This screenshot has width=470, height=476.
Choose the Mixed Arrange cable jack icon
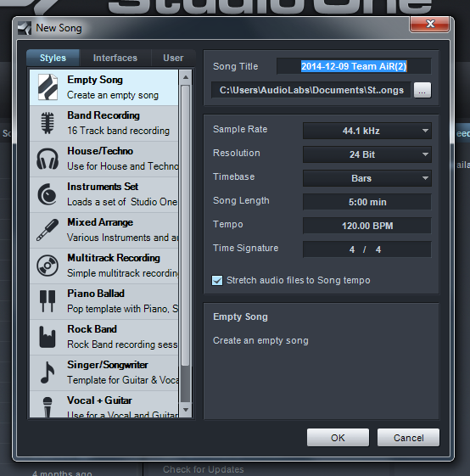click(48, 230)
